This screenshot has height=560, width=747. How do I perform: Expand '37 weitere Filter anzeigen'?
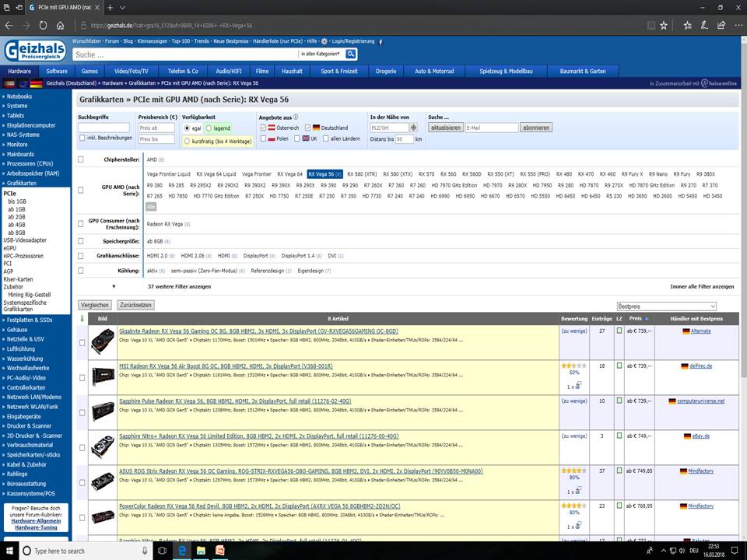179,287
